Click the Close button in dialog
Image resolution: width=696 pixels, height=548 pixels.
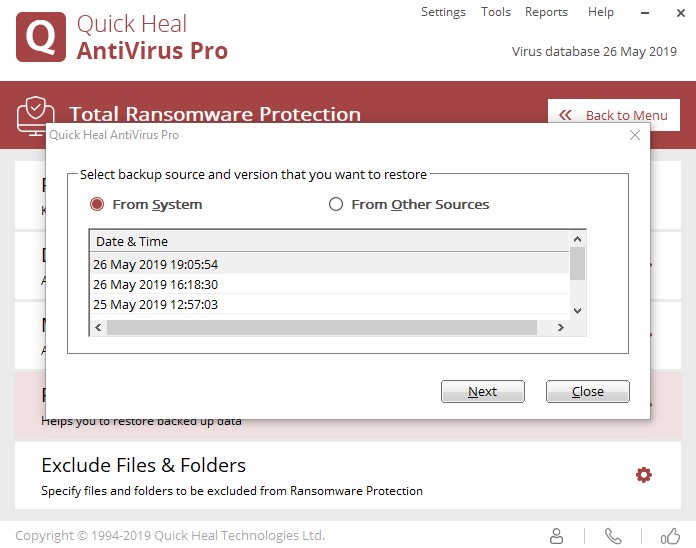pyautogui.click(x=587, y=391)
